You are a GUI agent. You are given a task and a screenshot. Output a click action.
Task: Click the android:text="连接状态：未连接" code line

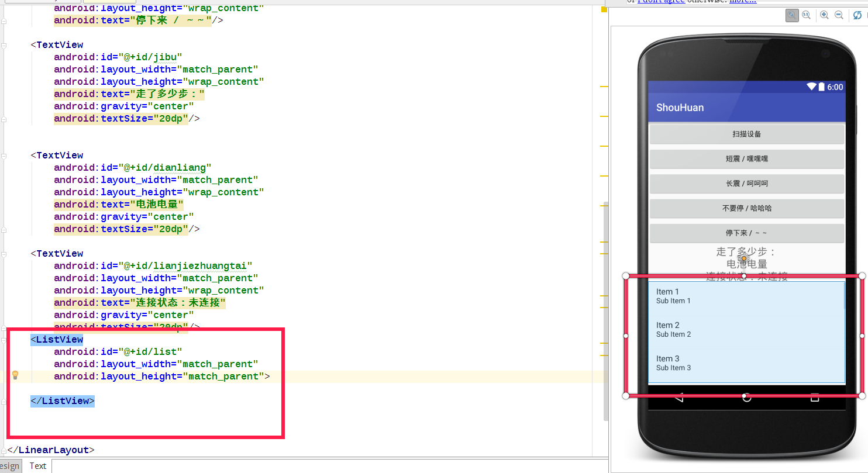[x=140, y=303]
